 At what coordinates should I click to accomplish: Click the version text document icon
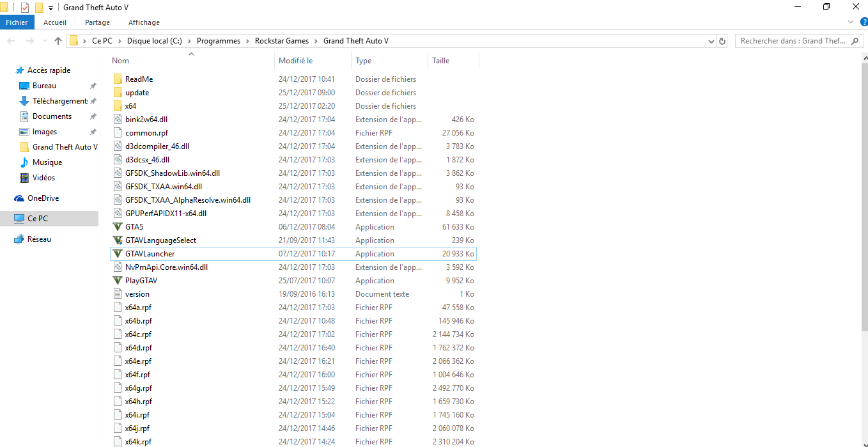[x=117, y=294]
